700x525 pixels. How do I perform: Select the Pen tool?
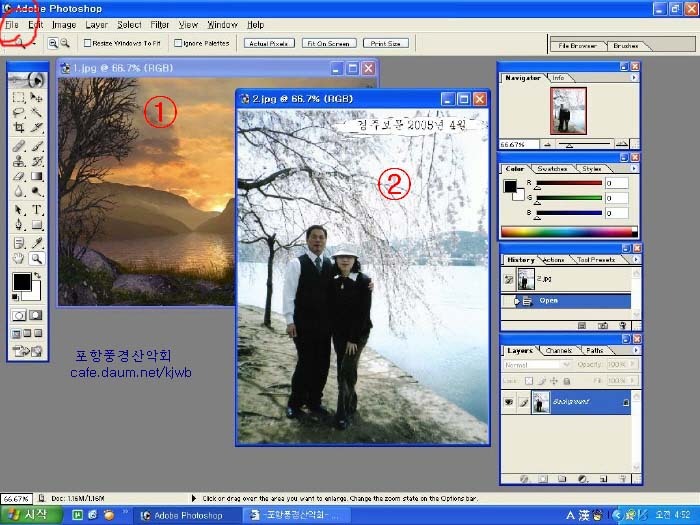point(19,225)
